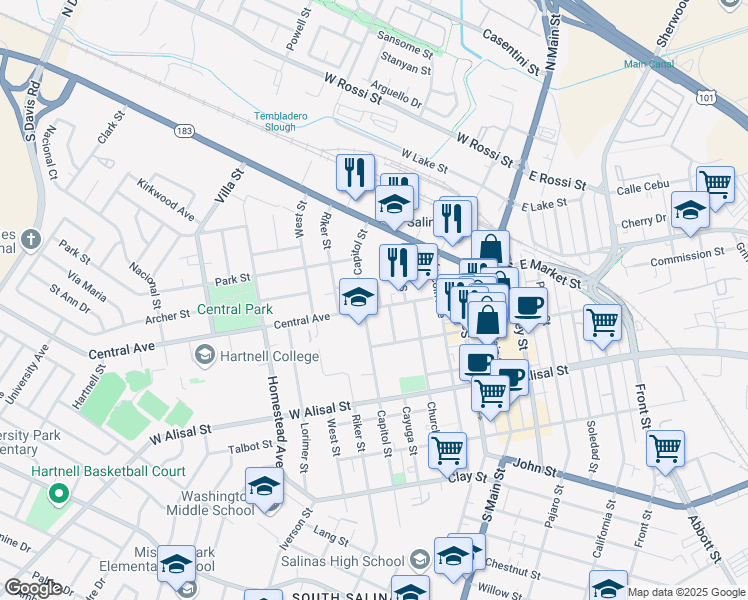Viewport: 748px width, 600px height.
Task: Open the restaurant marker left of N Main St
Action: click(x=452, y=219)
